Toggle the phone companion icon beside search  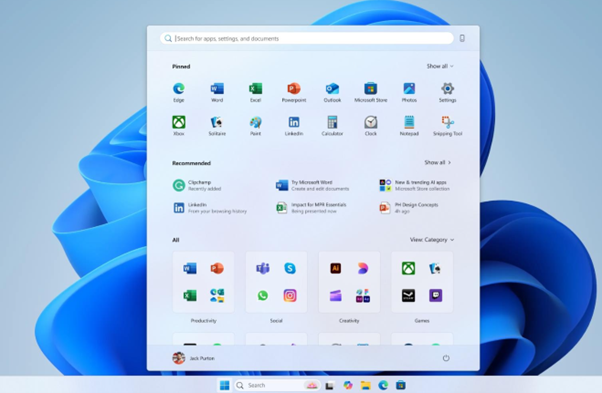point(462,38)
